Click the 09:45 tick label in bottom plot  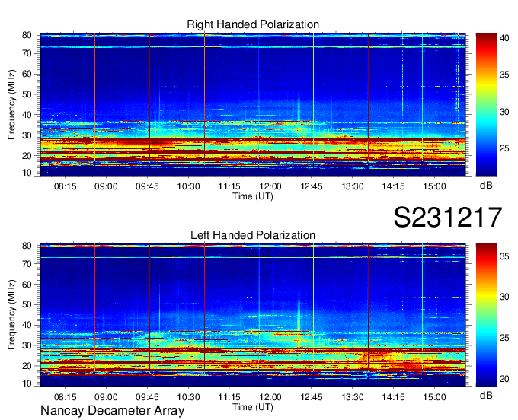pos(147,397)
